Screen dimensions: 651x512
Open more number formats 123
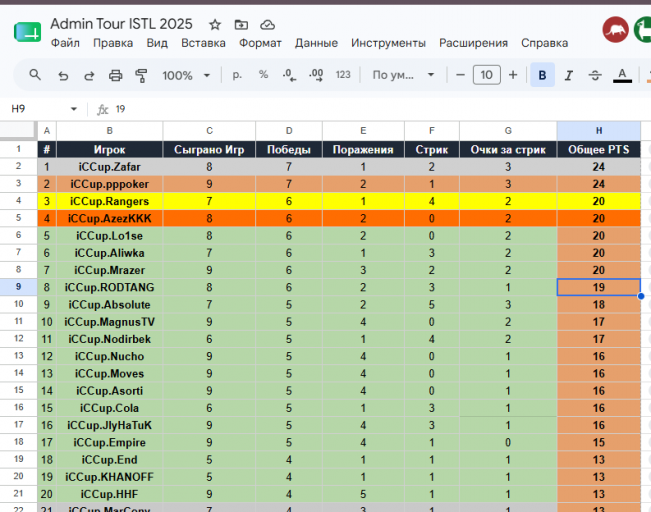click(x=343, y=75)
